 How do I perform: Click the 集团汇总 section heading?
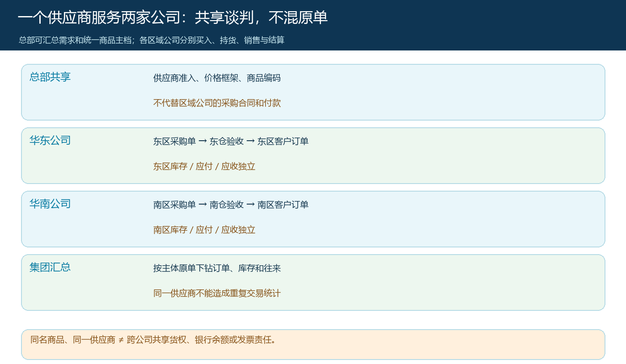tap(50, 267)
